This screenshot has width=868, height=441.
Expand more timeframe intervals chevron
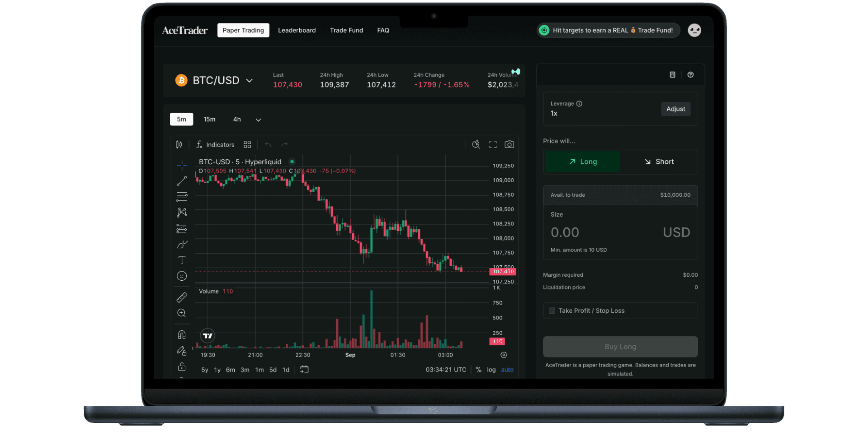[258, 120]
